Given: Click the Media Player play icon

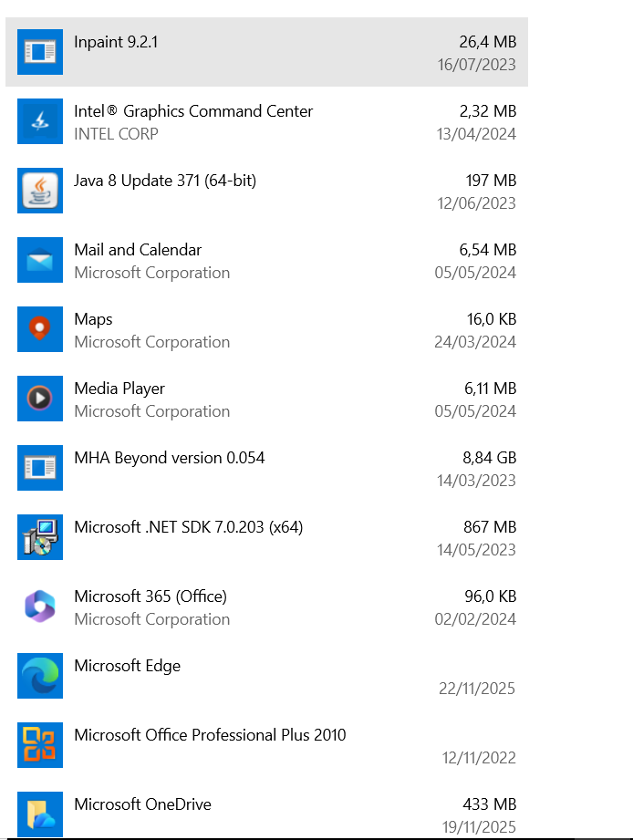Looking at the screenshot, I should [x=39, y=399].
